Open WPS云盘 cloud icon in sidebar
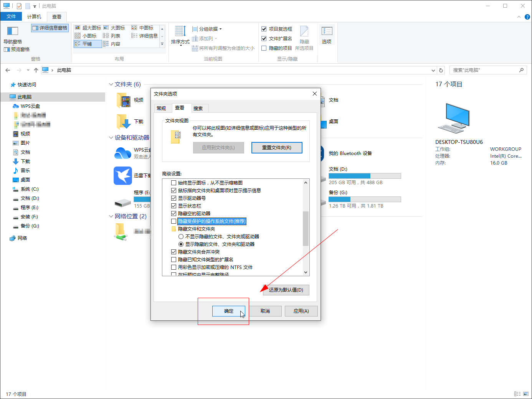The width and height of the screenshot is (532, 399). click(16, 106)
